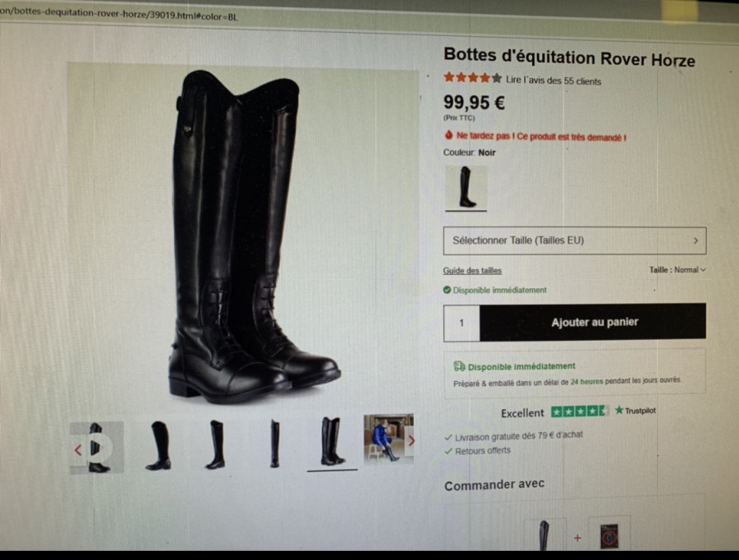739x560 pixels.
Task: Click the browser address bar URL
Action: click(x=119, y=15)
